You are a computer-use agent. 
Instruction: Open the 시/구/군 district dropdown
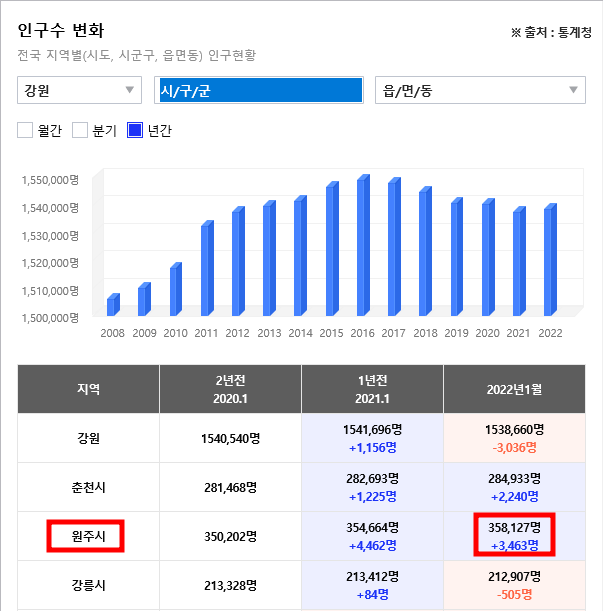click(259, 90)
